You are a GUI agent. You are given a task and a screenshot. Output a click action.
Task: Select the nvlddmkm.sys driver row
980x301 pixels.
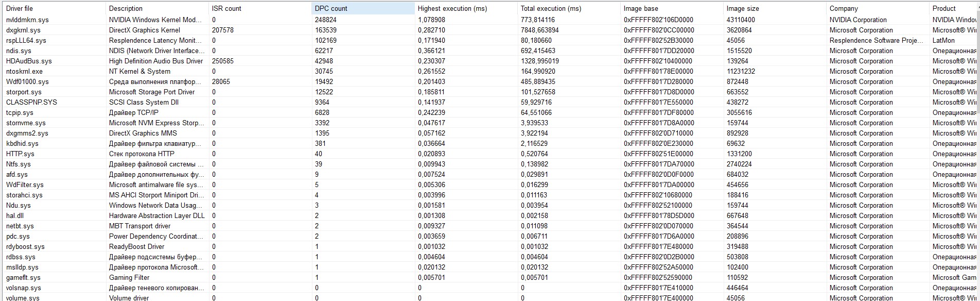(x=27, y=20)
